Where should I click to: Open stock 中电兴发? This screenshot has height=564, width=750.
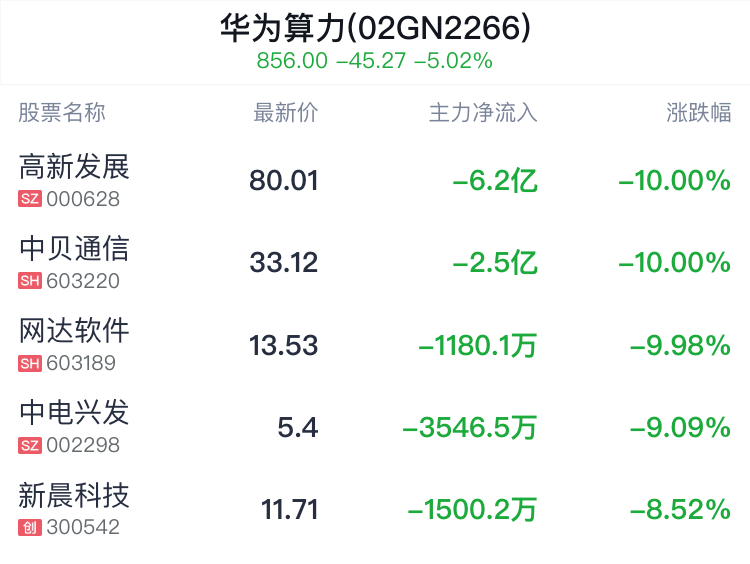(75, 412)
